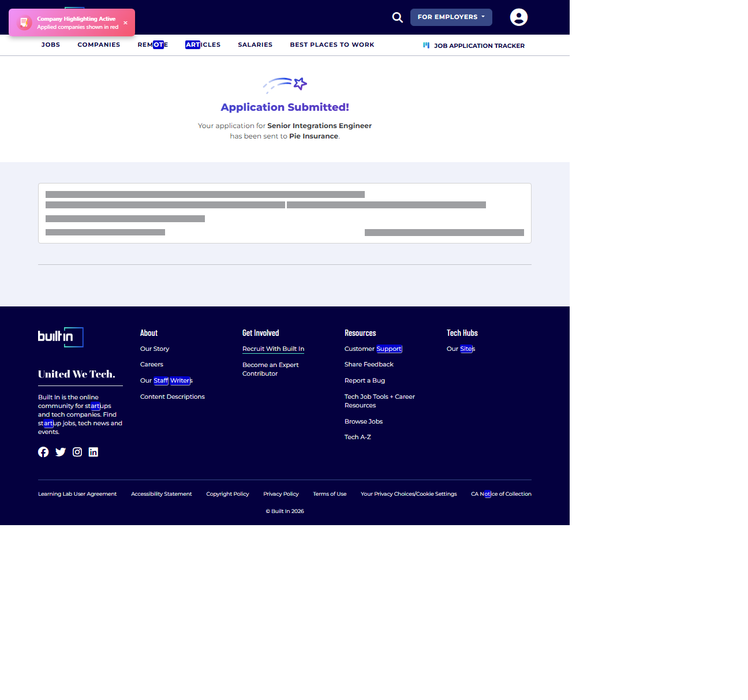
Task: Click the Built In footer logo
Action: (61, 337)
